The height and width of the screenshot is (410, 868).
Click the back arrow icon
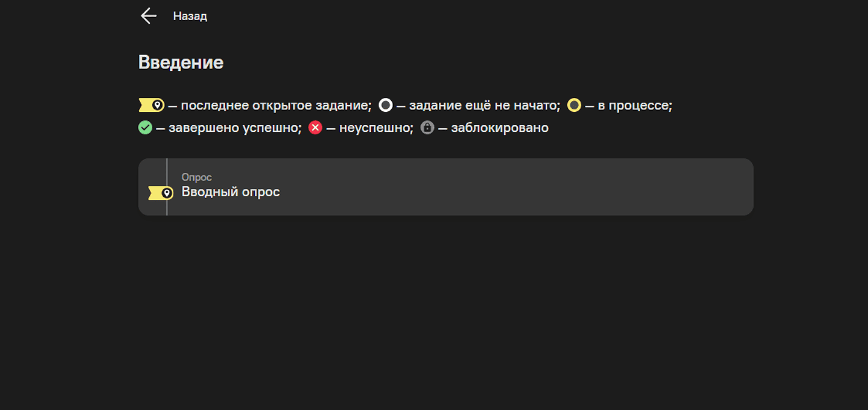(x=149, y=16)
